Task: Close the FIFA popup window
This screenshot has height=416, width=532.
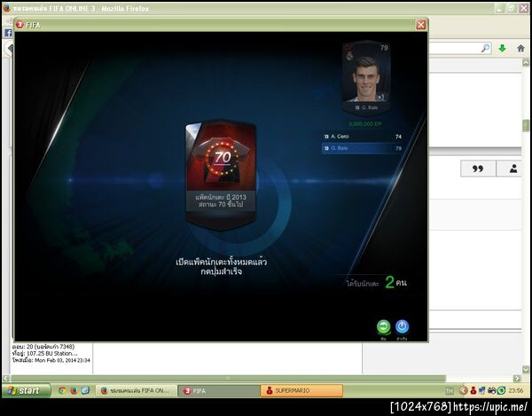Action: [x=421, y=25]
